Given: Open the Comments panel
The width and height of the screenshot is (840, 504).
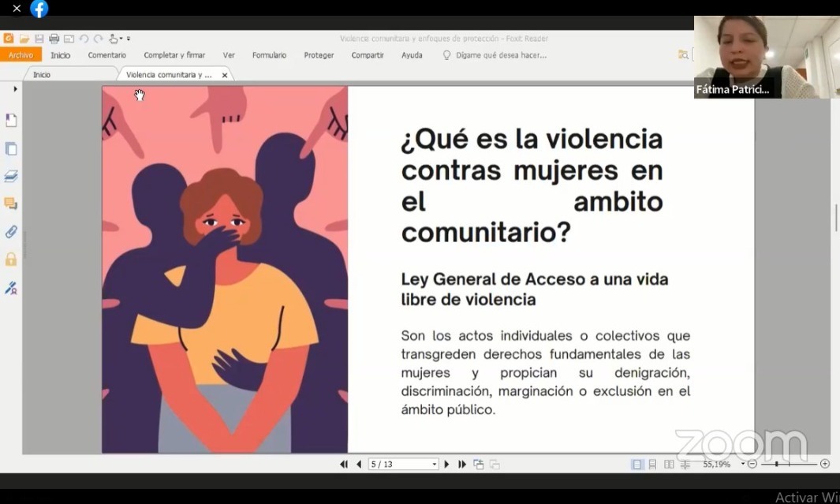Looking at the screenshot, I should tap(11, 204).
